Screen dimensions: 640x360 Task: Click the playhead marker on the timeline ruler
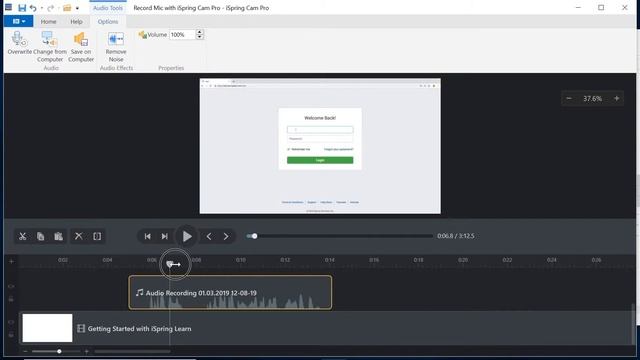coord(170,264)
